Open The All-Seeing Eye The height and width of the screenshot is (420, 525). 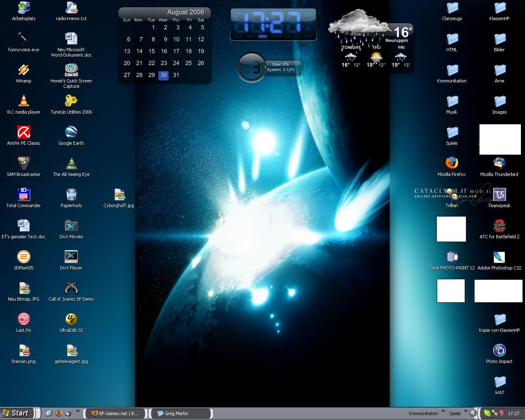(x=71, y=167)
